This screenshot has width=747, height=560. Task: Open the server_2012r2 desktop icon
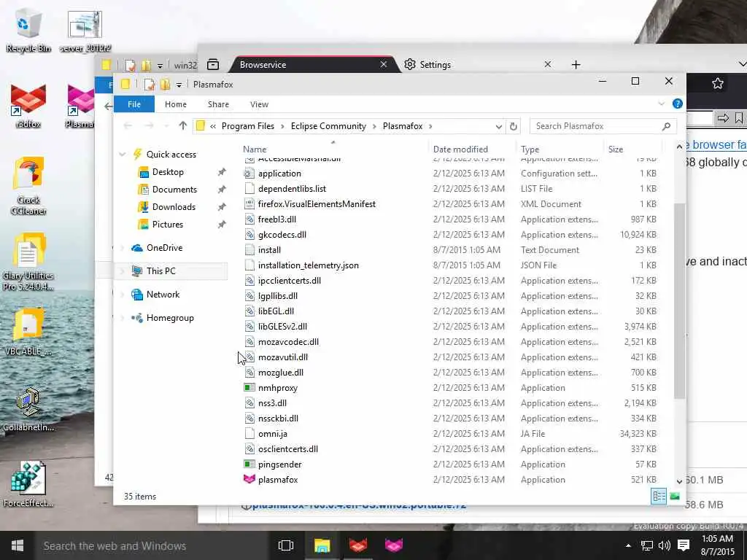85,31
